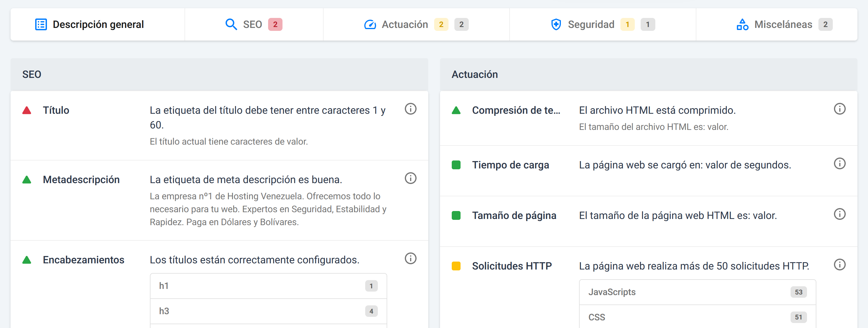Select the SEO magnifier icon
868x328 pixels.
point(231,24)
